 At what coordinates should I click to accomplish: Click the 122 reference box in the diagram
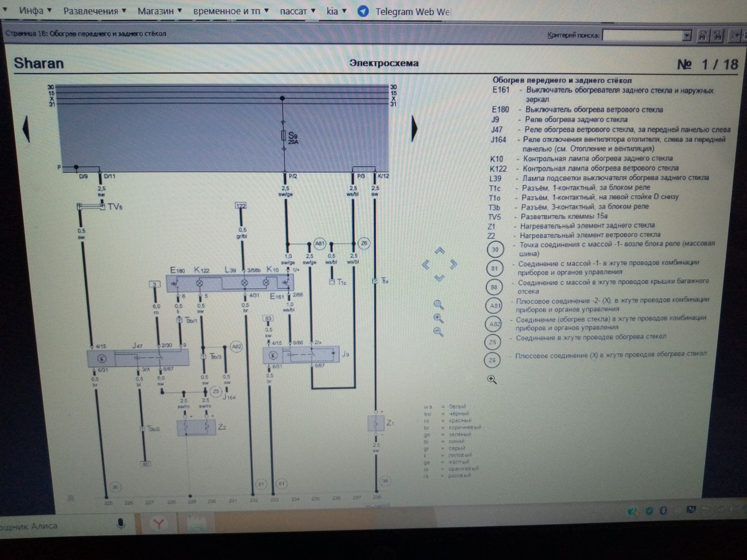(x=241, y=206)
